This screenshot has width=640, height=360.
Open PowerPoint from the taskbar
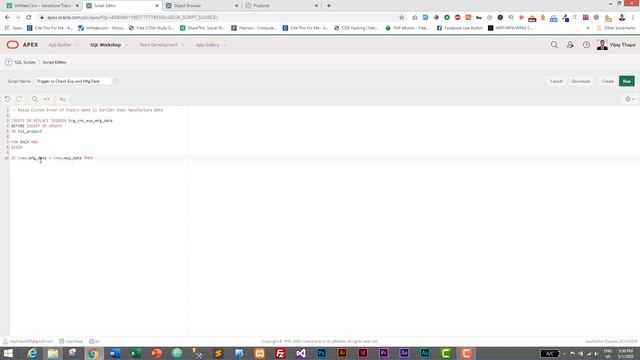(x=156, y=353)
